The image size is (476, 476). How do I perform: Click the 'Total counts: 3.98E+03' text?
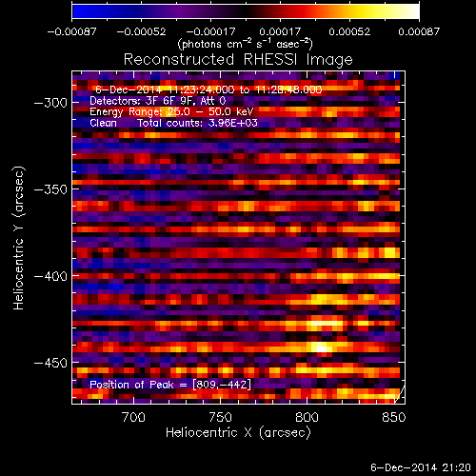pos(197,123)
